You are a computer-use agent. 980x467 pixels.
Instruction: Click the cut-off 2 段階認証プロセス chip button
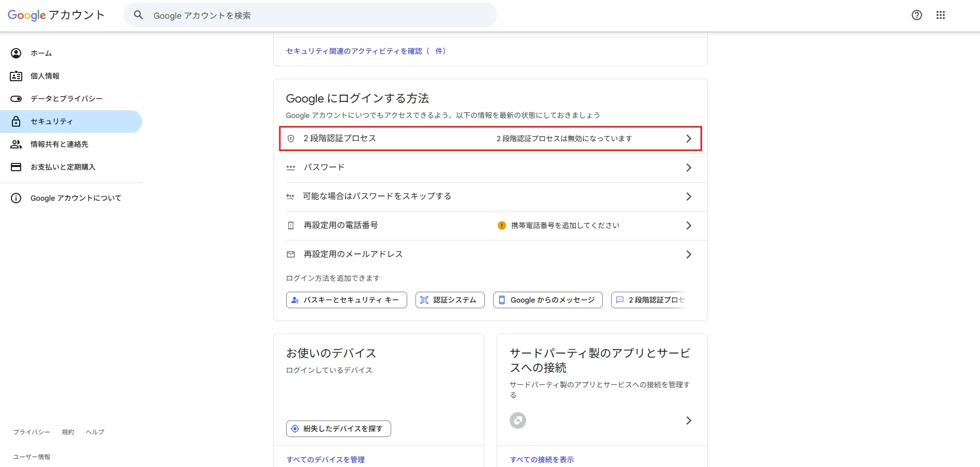coord(650,300)
